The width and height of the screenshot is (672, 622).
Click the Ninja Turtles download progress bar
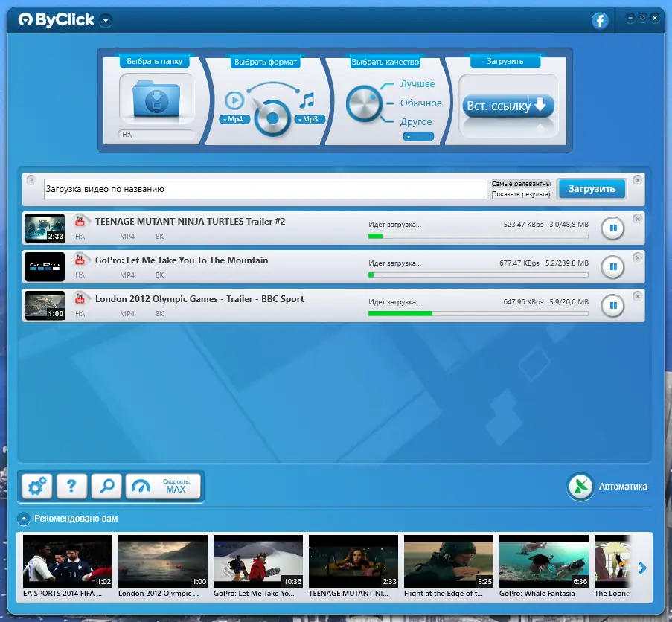click(479, 236)
